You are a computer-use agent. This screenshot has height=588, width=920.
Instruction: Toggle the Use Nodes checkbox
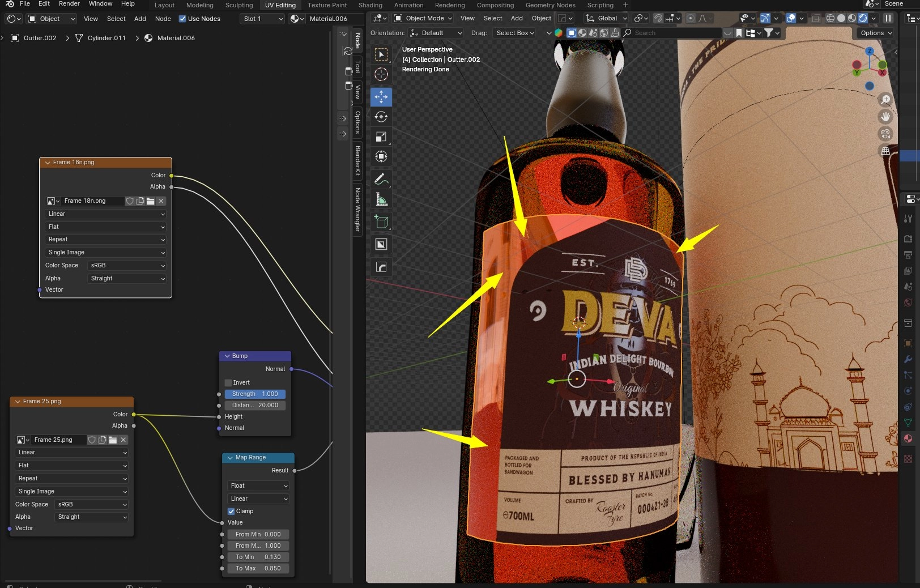[x=182, y=19]
